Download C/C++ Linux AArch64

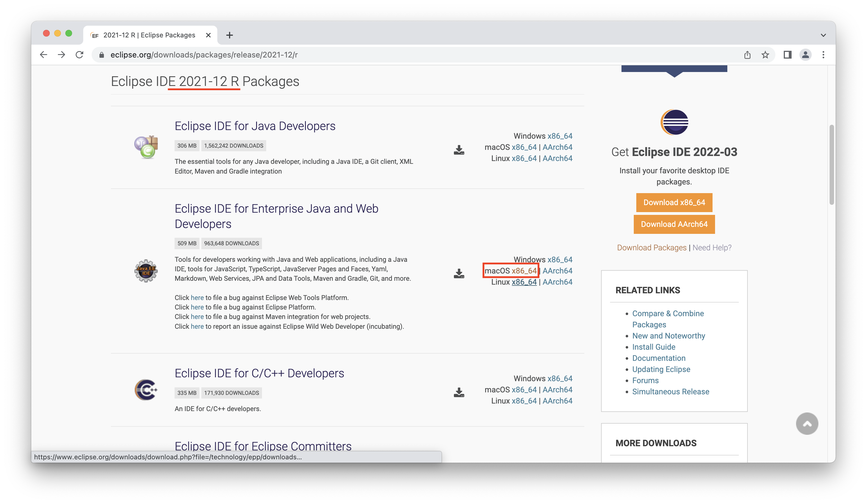click(557, 400)
